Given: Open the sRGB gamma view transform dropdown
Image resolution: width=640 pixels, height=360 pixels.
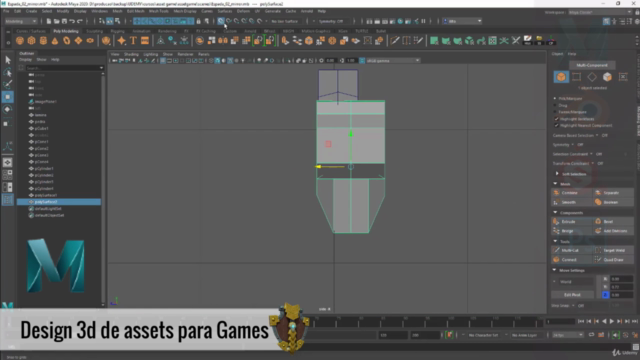Looking at the screenshot, I should click(x=393, y=60).
